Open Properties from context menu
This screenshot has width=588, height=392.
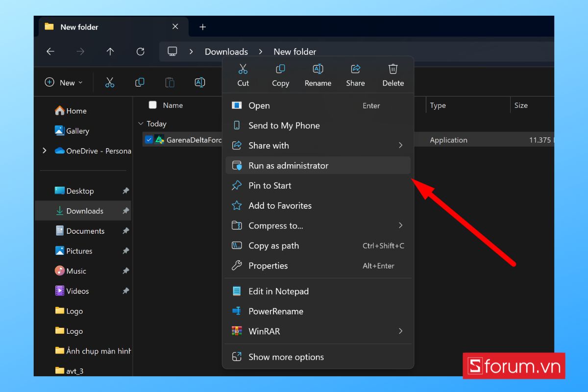318,266
